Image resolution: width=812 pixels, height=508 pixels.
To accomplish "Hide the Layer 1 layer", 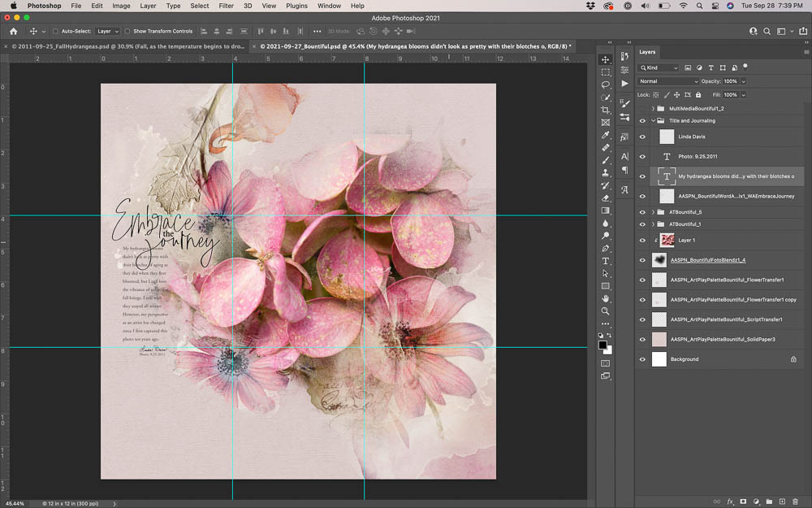I will [x=642, y=240].
